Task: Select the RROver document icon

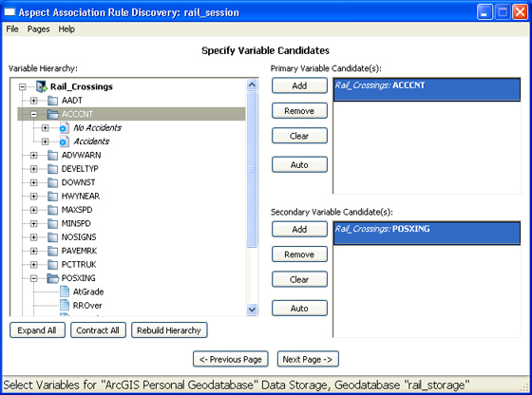Action: pos(65,305)
